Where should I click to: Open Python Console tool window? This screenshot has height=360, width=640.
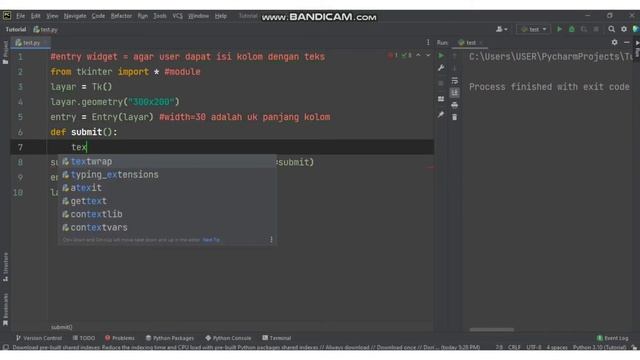(x=228, y=338)
